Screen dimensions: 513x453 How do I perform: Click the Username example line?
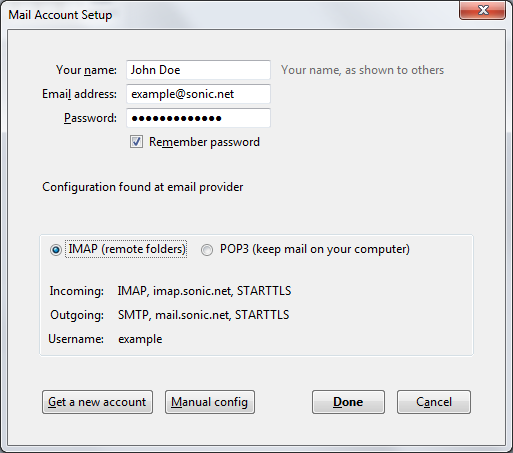click(105, 339)
